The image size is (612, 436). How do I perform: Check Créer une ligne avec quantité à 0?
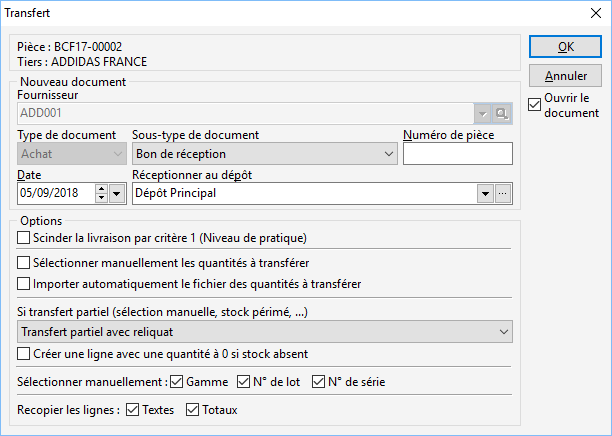coord(23,354)
